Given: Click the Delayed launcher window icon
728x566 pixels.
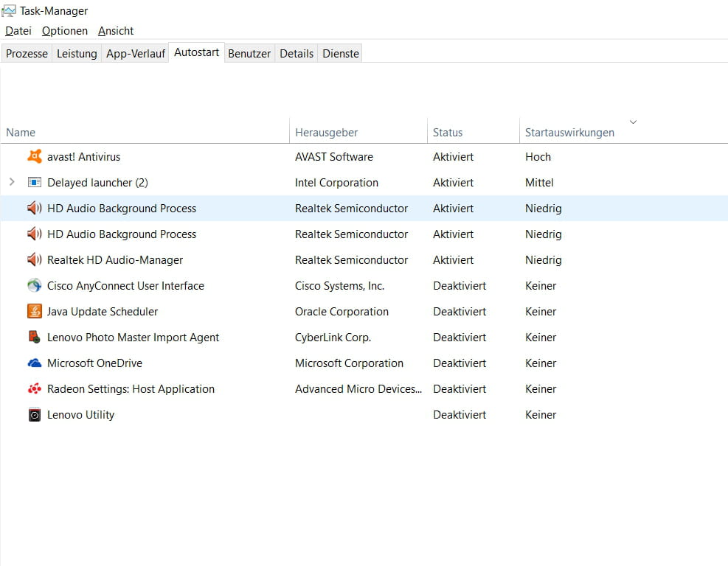Looking at the screenshot, I should pyautogui.click(x=35, y=182).
